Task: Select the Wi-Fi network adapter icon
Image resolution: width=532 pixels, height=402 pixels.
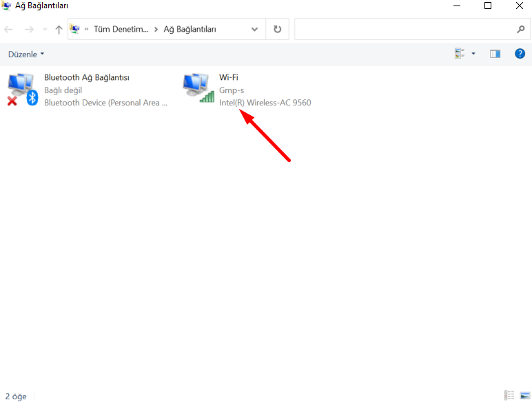Action: point(199,88)
